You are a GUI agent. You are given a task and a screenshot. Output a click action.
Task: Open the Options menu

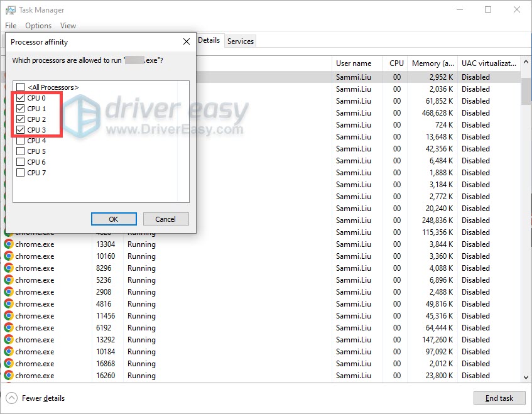click(38, 26)
